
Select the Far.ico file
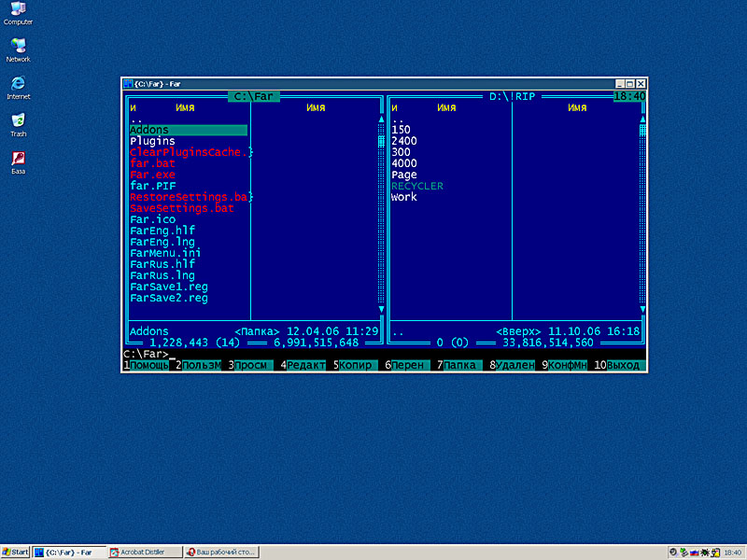click(x=152, y=219)
